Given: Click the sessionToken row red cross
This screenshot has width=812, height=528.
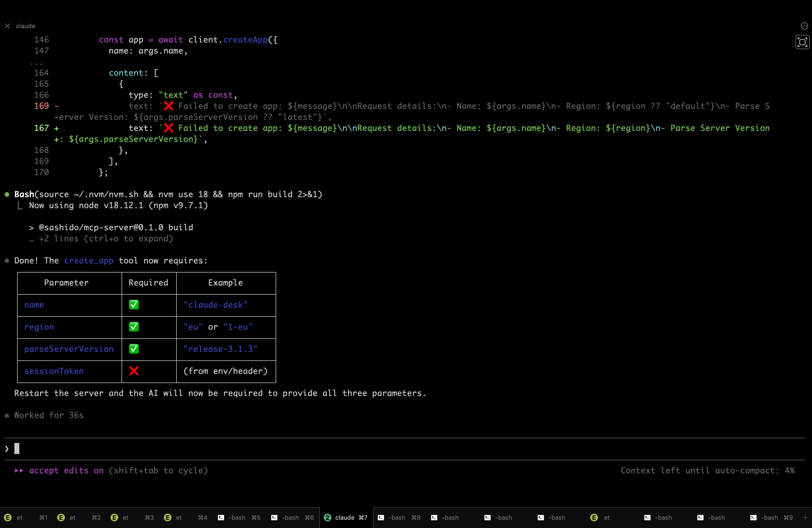Looking at the screenshot, I should click(x=134, y=371).
